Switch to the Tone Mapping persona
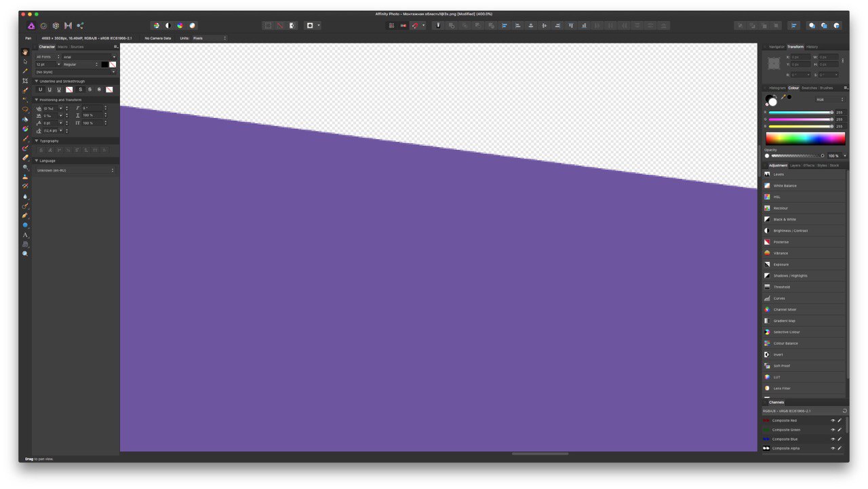Viewport: 868px width, 489px height. tap(68, 26)
